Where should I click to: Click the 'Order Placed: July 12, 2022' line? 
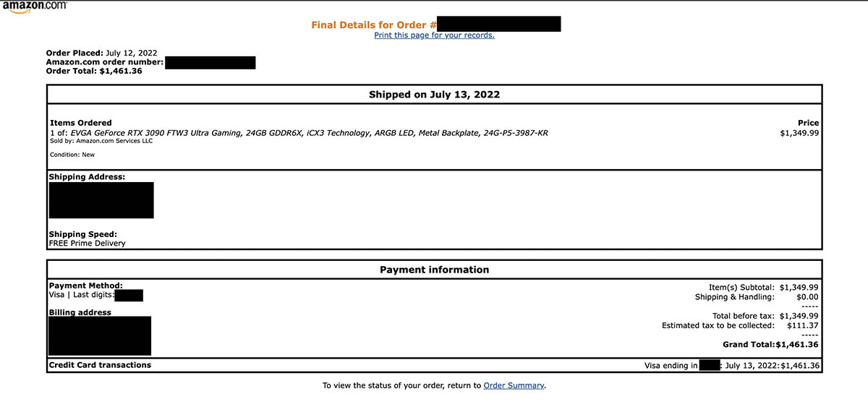tap(101, 53)
